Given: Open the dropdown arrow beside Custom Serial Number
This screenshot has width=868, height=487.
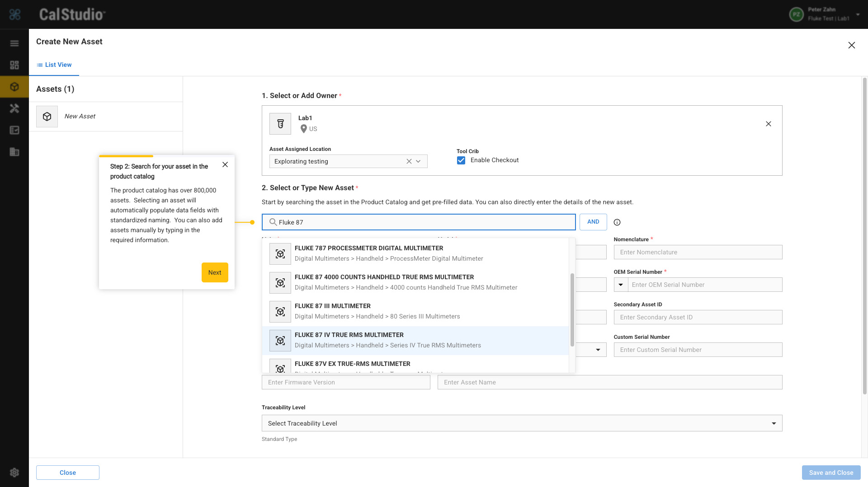Looking at the screenshot, I should [x=598, y=350].
